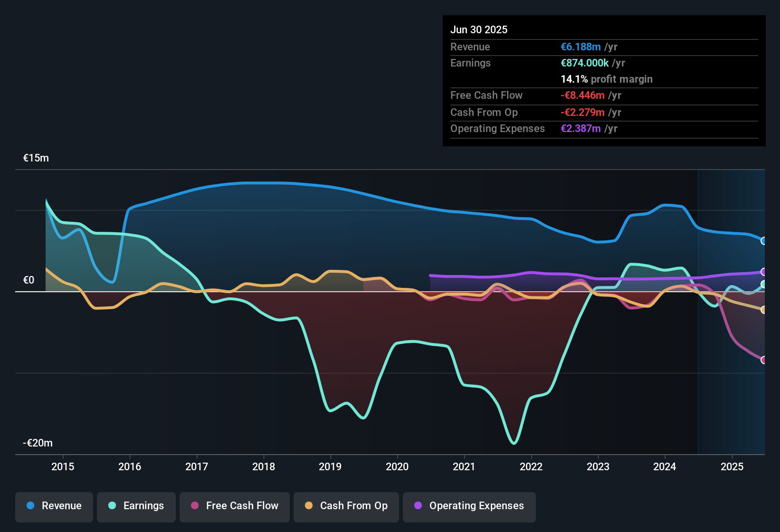780x532 pixels.
Task: Click the 2024 forecast shaded region
Action: pyautogui.click(x=732, y=309)
